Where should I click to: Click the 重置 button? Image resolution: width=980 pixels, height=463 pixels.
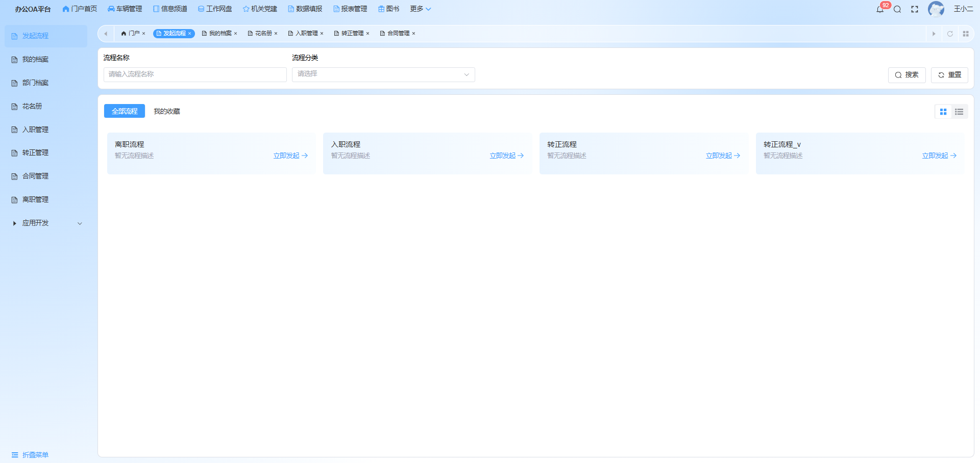tap(949, 75)
